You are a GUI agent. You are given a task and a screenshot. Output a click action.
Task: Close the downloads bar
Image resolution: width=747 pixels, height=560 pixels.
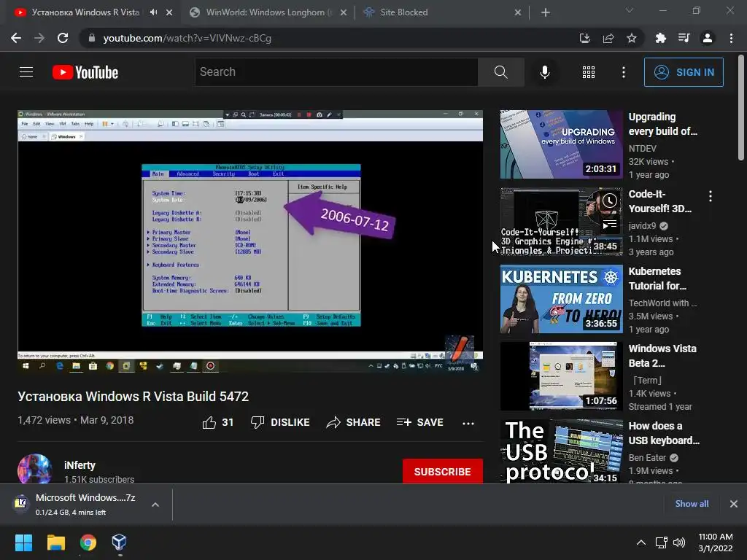(x=734, y=504)
